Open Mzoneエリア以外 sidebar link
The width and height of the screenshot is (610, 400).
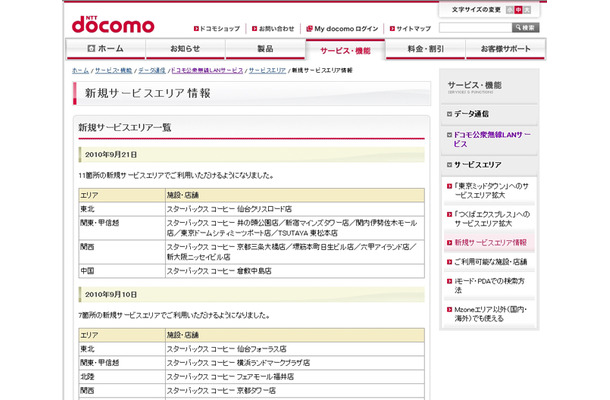(x=491, y=314)
